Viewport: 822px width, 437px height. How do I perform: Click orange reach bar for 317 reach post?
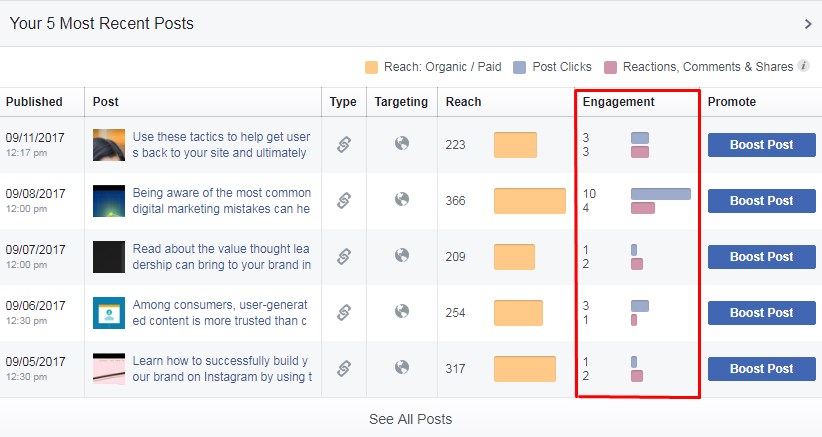(x=525, y=369)
